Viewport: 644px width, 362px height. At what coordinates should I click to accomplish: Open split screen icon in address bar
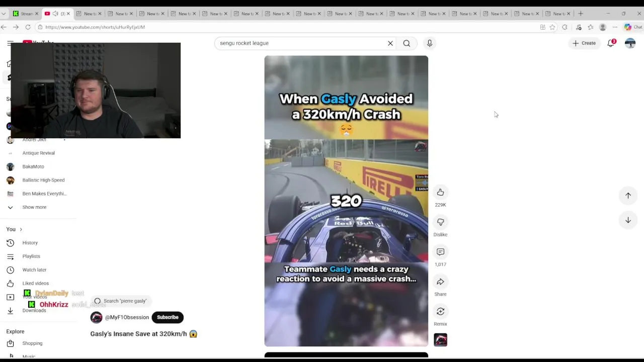(542, 27)
